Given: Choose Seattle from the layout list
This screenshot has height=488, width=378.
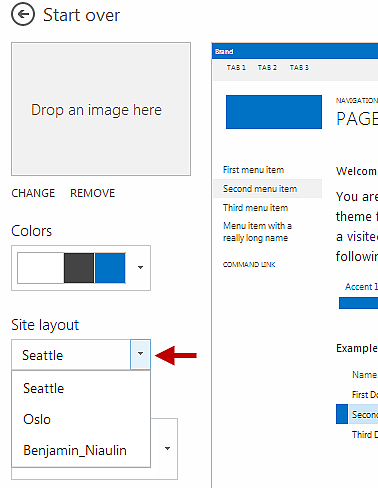Looking at the screenshot, I should [81, 388].
